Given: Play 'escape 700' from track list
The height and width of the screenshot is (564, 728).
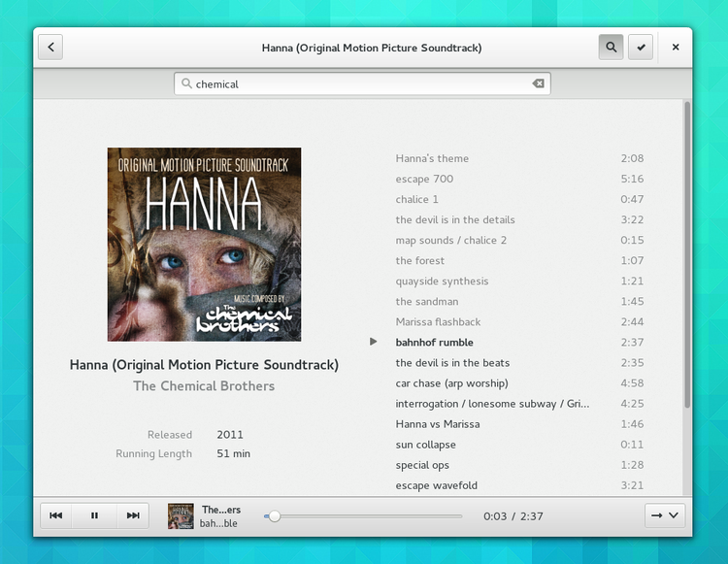Looking at the screenshot, I should tap(424, 179).
